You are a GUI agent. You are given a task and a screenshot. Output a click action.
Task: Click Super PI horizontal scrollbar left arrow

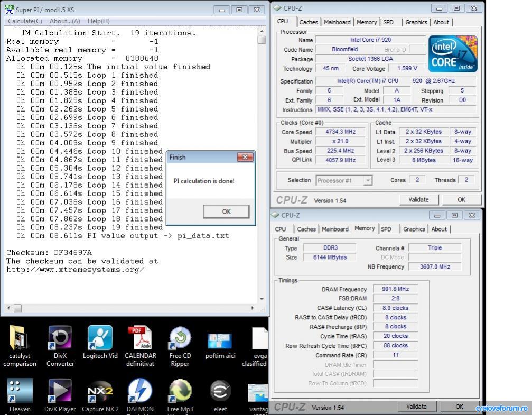pos(9,308)
